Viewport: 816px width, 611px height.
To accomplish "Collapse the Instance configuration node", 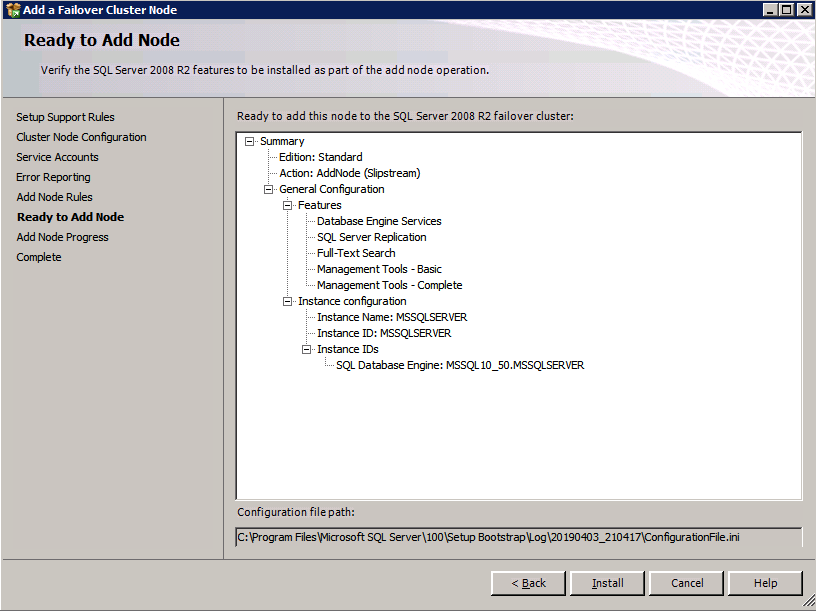I will 287,301.
